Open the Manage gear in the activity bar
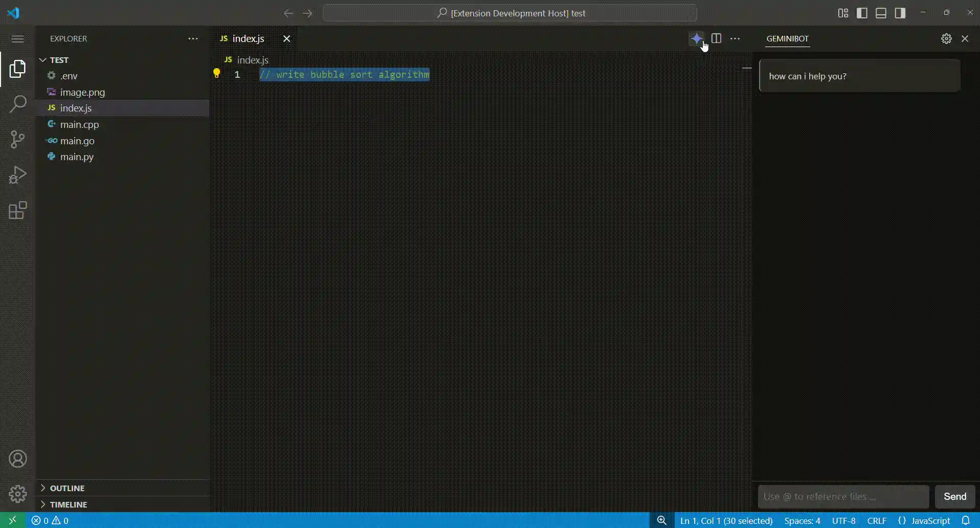Viewport: 980px width, 528px height. pos(17,494)
